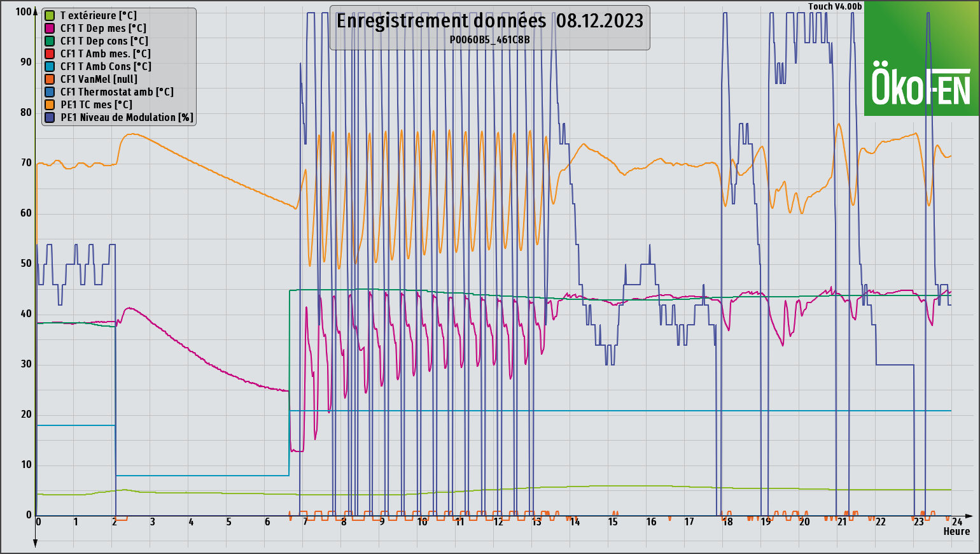The image size is (980, 554).
Task: Click hour 18 on the time axis
Action: [727, 522]
